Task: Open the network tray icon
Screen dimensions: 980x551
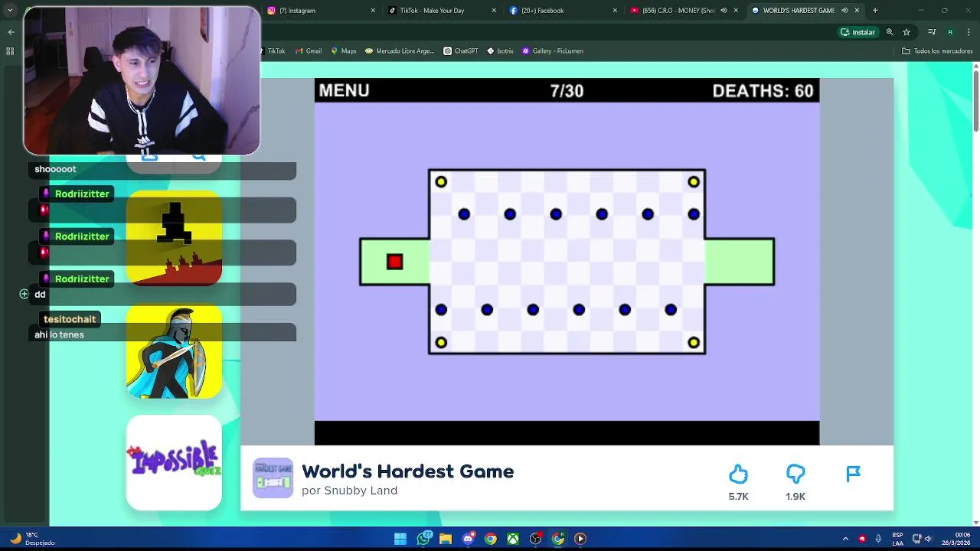Action: (917, 539)
